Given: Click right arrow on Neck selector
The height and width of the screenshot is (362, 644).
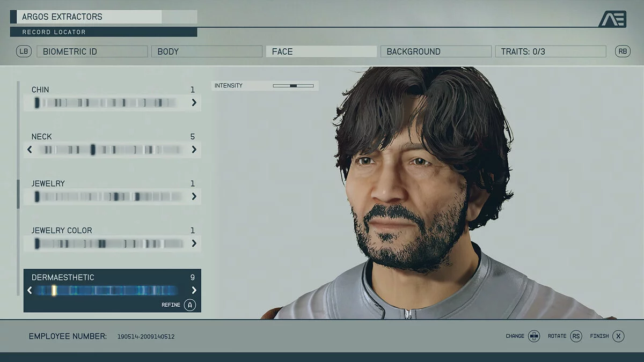Looking at the screenshot, I should (x=194, y=150).
